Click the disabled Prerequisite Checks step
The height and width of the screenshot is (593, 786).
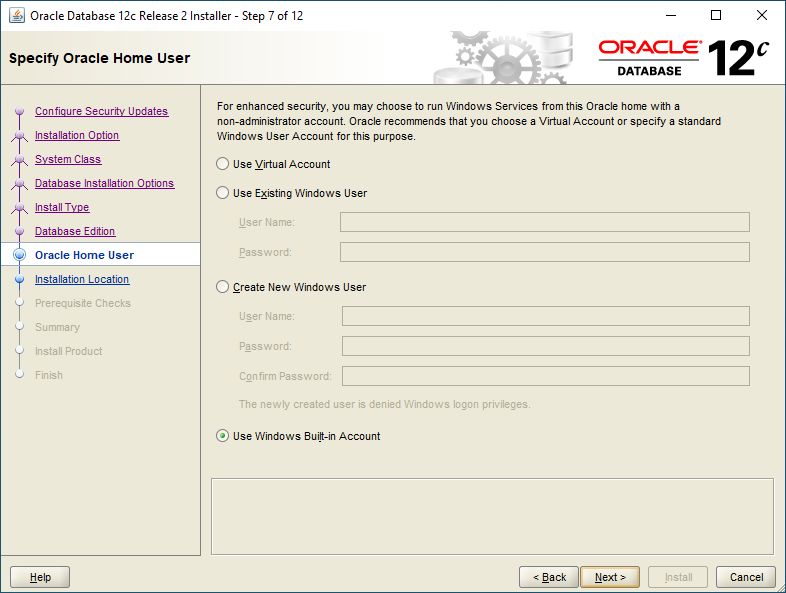pyautogui.click(x=83, y=303)
